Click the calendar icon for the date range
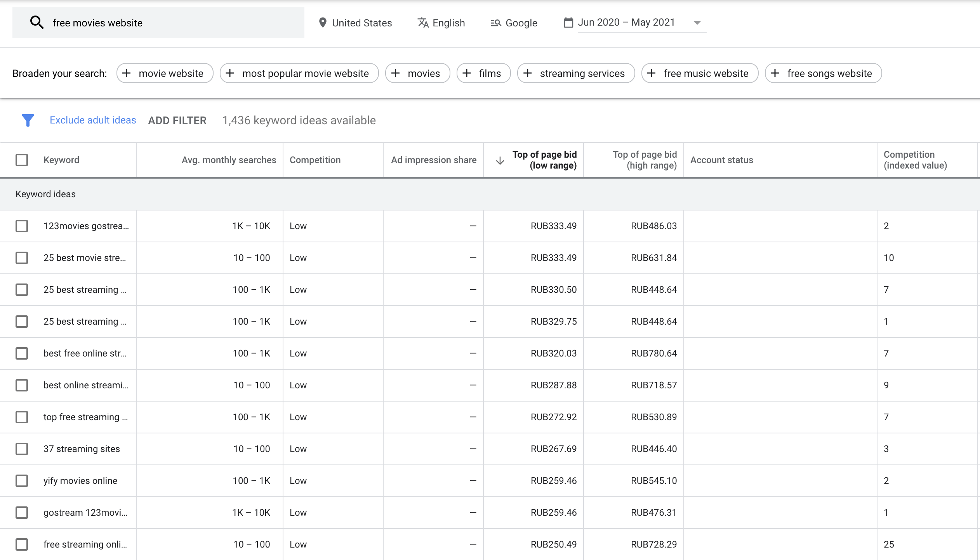Screen dimensions: 980x560 (x=568, y=22)
